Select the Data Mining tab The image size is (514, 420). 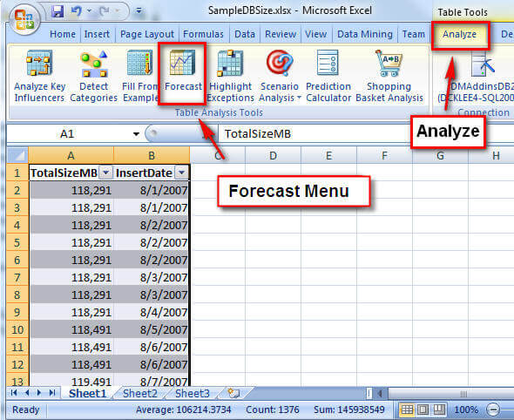tap(364, 34)
